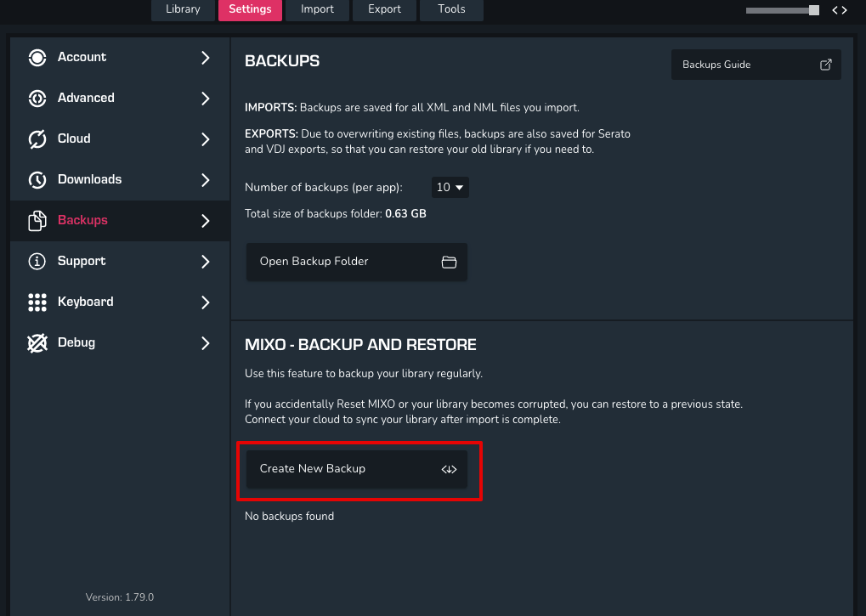866x616 pixels.
Task: Click the Support info icon
Action: pos(37,261)
